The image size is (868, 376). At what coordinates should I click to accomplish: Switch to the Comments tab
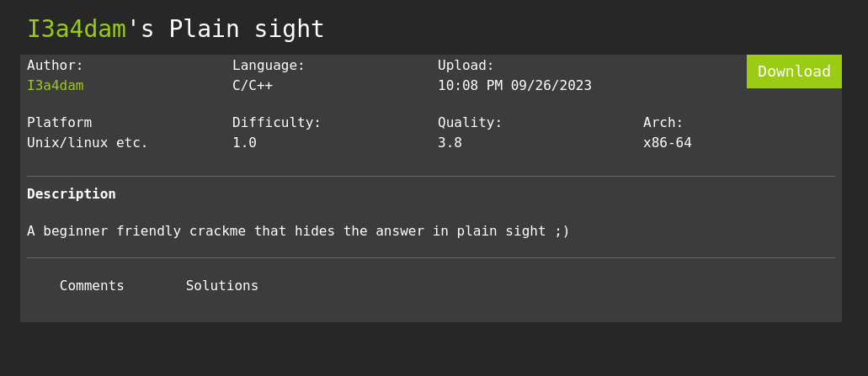pos(92,286)
